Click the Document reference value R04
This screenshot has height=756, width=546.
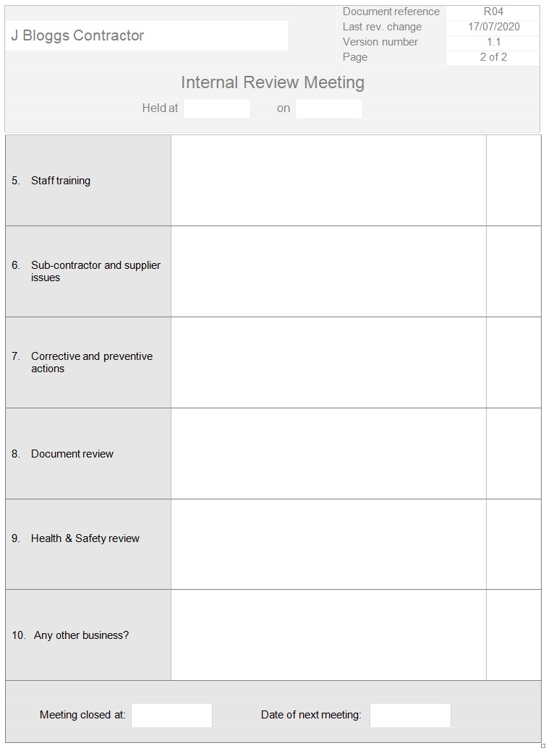(493, 12)
